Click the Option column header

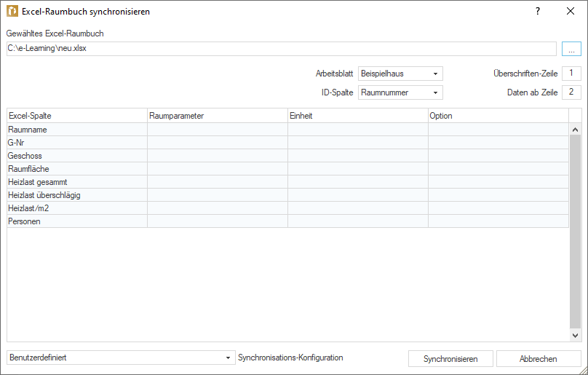pyautogui.click(x=498, y=116)
